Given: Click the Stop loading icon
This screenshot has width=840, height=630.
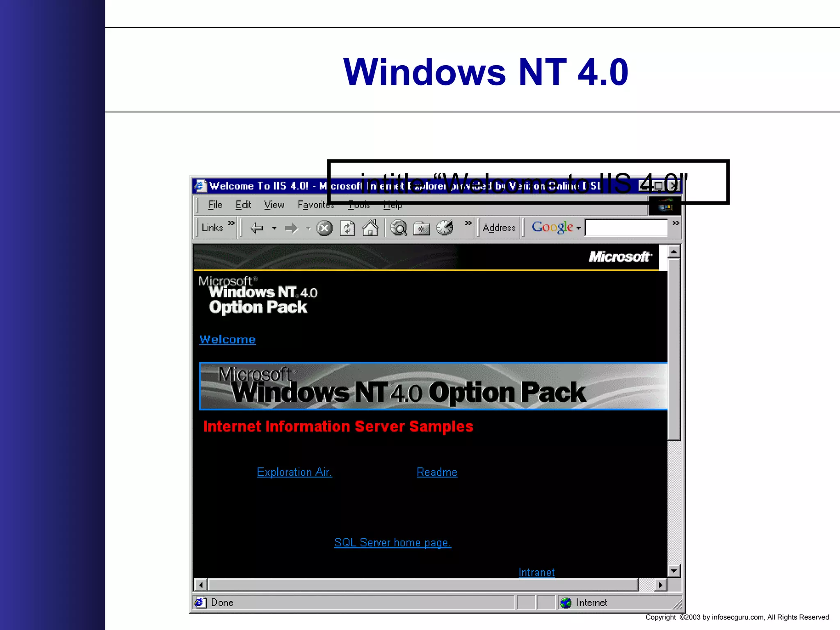Looking at the screenshot, I should pyautogui.click(x=324, y=228).
